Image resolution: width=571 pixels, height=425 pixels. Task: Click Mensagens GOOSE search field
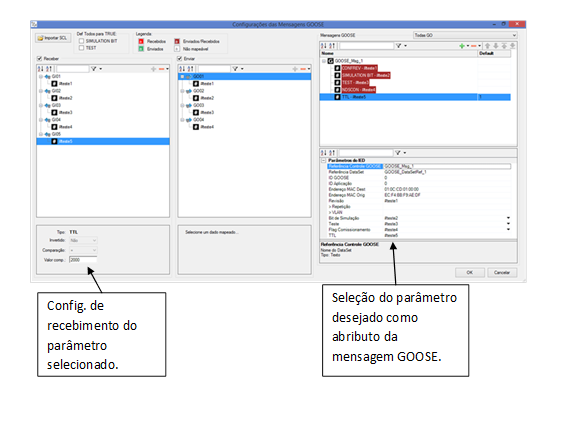367,46
